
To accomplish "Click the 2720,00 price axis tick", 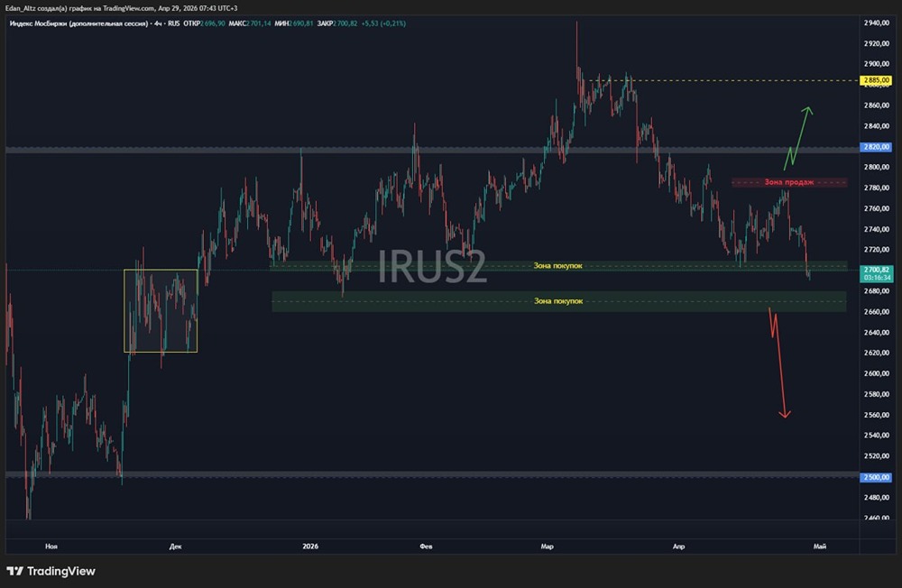I will pos(876,250).
